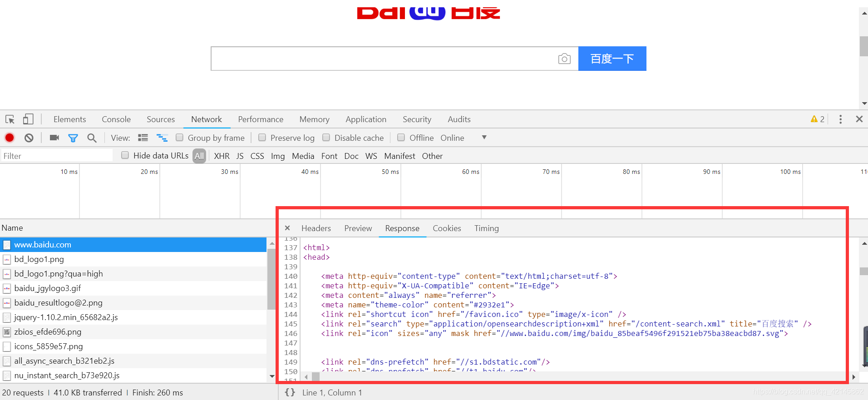Click the bd_logo1.png file icon

(x=7, y=259)
